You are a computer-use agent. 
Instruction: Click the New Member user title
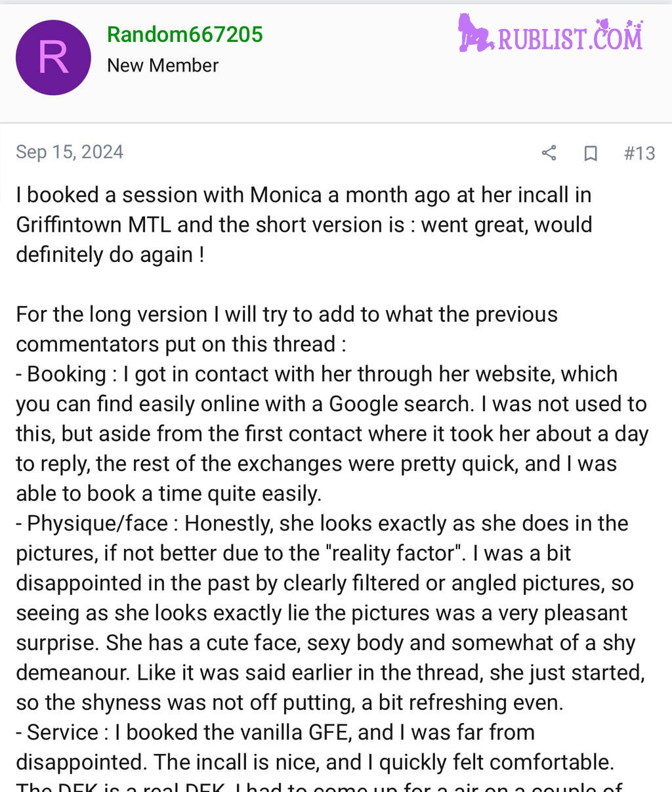point(163,66)
